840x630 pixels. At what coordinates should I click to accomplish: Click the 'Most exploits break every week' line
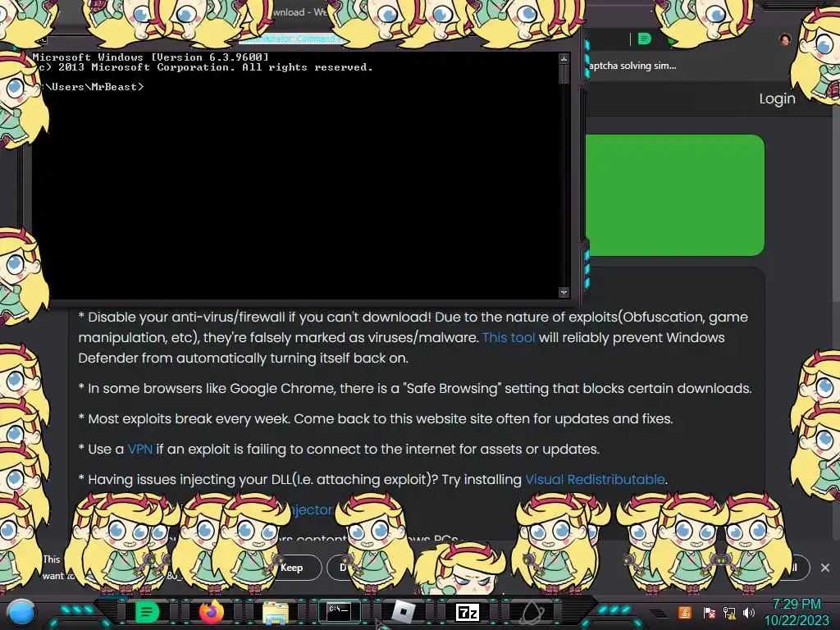click(x=376, y=418)
